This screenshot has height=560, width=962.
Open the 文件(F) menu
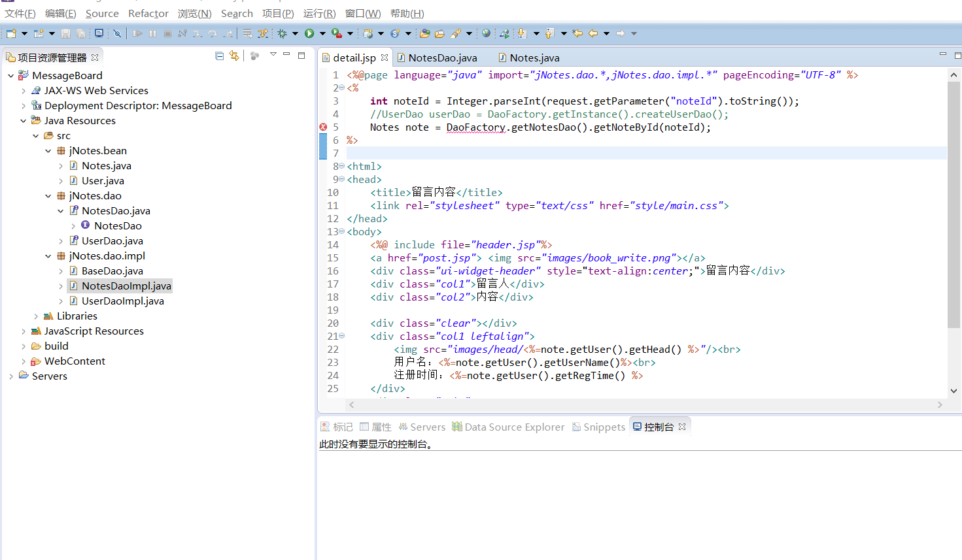click(20, 13)
